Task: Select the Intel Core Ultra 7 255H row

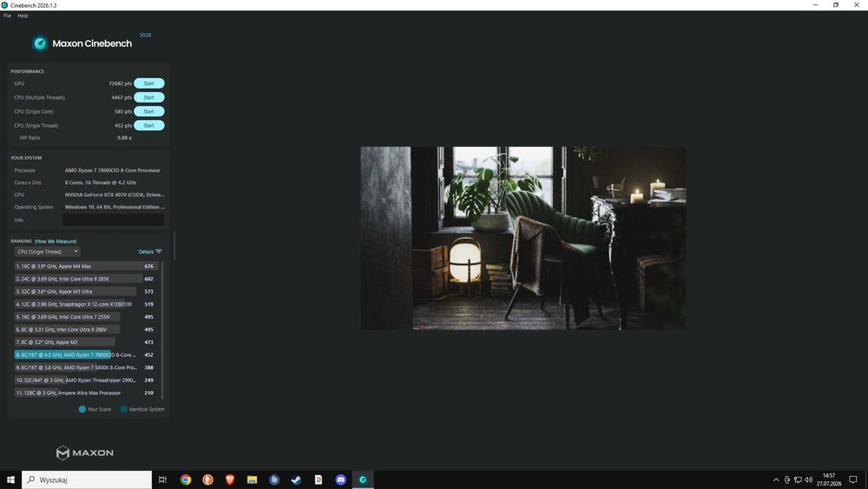Action: (86, 317)
